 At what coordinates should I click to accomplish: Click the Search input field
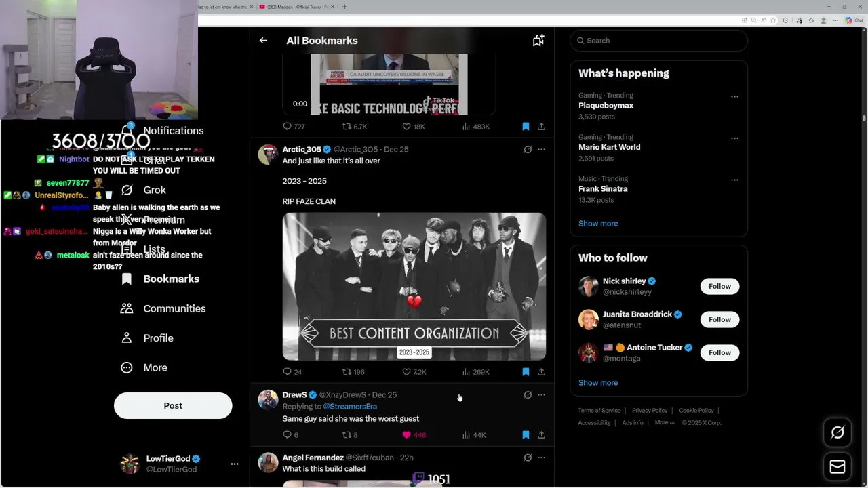coord(658,41)
